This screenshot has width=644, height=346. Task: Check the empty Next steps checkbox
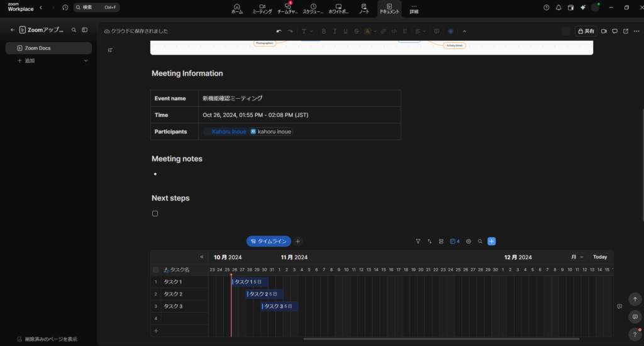(x=155, y=213)
